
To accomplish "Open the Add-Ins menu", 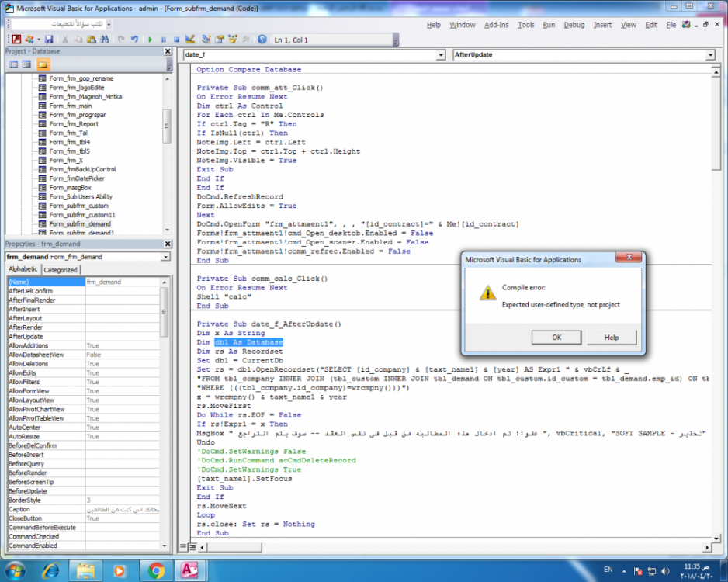I will tap(496, 25).
